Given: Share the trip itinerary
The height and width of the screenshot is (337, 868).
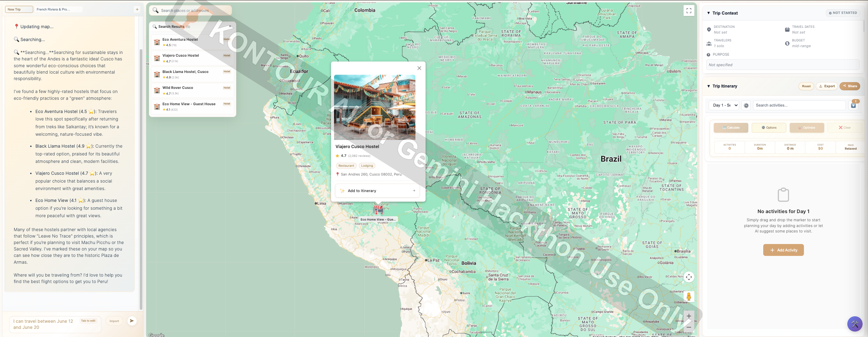Looking at the screenshot, I should [x=850, y=86].
